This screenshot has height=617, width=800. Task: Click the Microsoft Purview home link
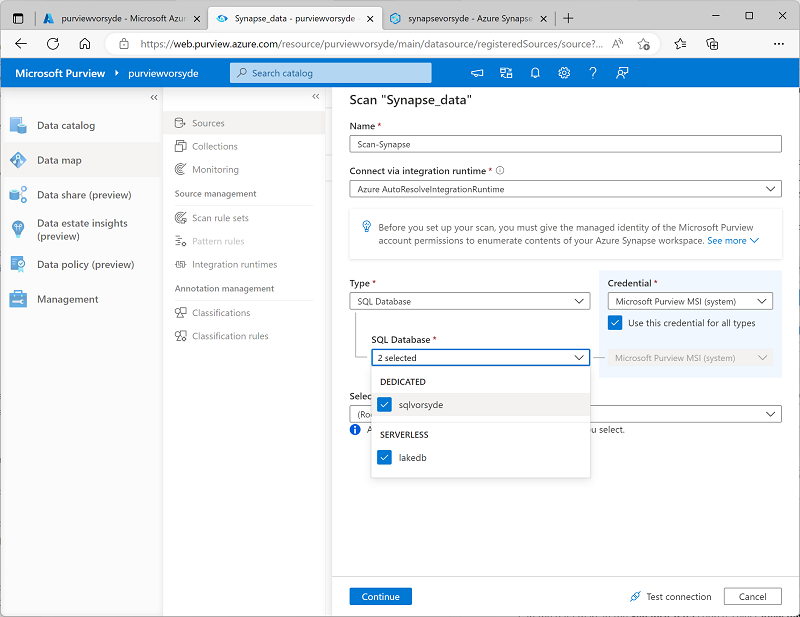[60, 73]
